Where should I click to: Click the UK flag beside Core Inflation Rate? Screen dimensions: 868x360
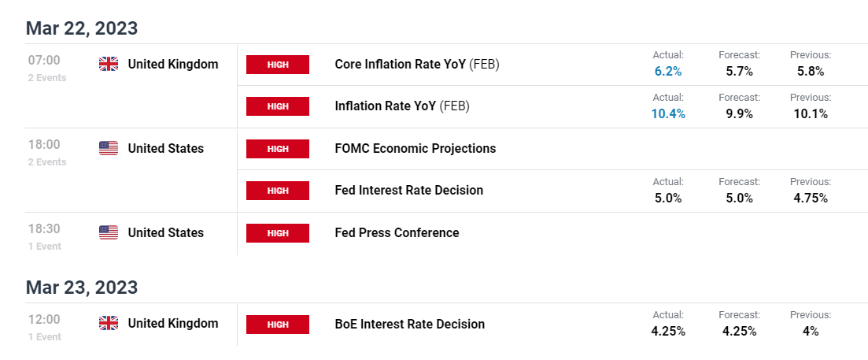(109, 65)
